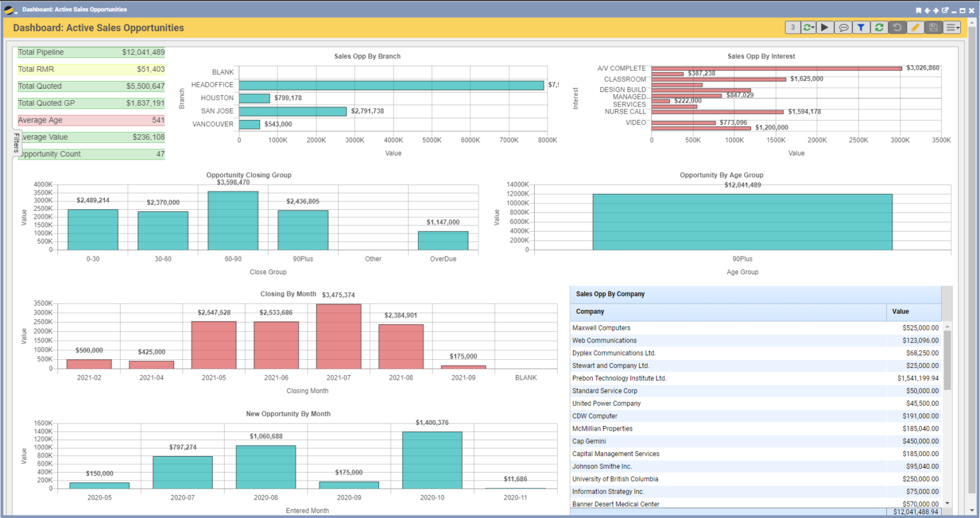The width and height of the screenshot is (980, 518).
Task: Click the 2020-10 $1,400,376 bar
Action: pyautogui.click(x=432, y=460)
